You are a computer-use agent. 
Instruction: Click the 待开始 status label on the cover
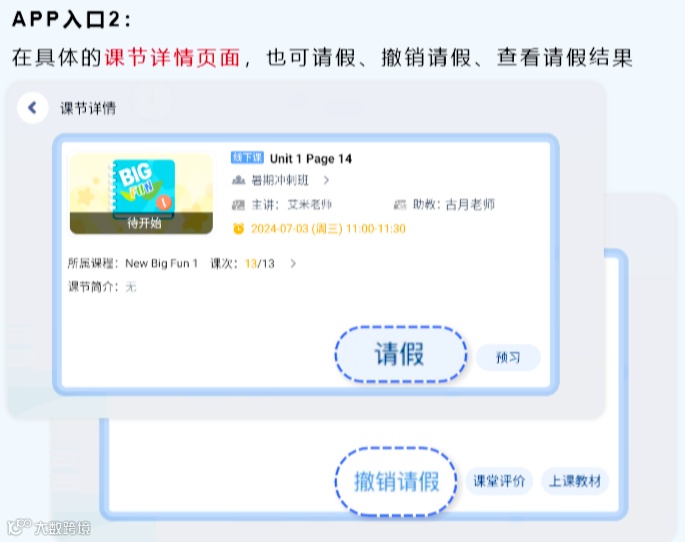(144, 223)
